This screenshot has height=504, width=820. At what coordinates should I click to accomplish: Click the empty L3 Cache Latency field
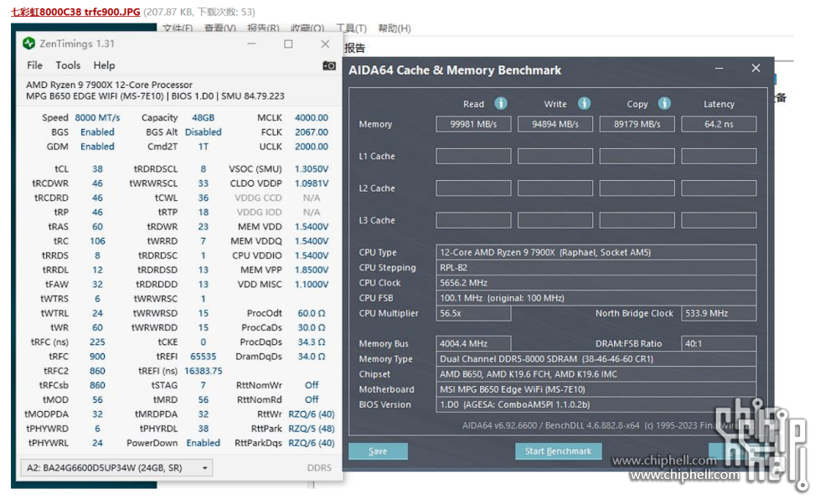719,220
